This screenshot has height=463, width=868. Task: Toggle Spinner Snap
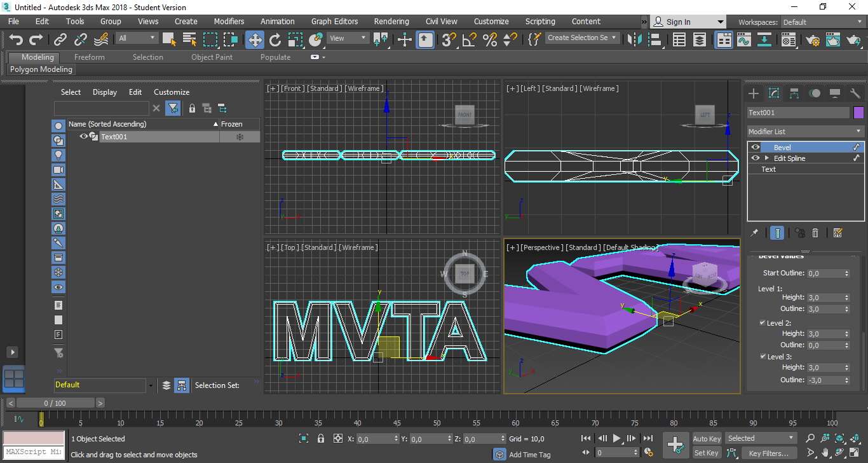pyautogui.click(x=510, y=40)
